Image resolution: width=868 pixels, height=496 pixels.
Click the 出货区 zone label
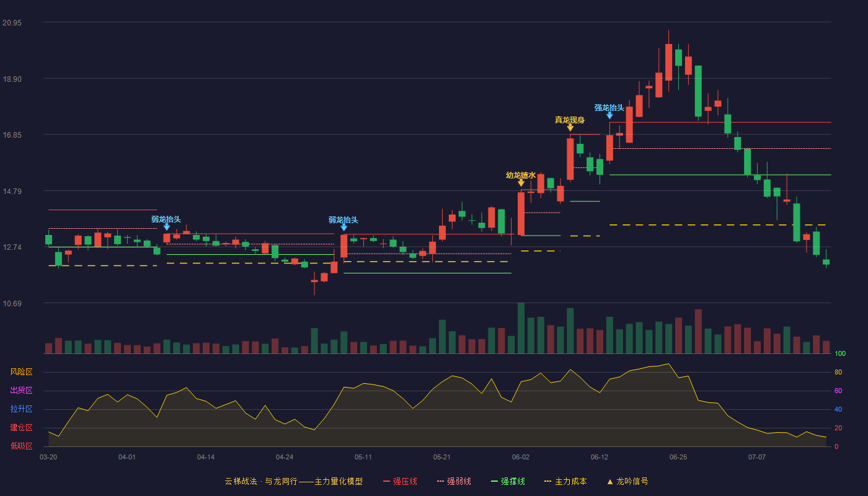click(21, 391)
